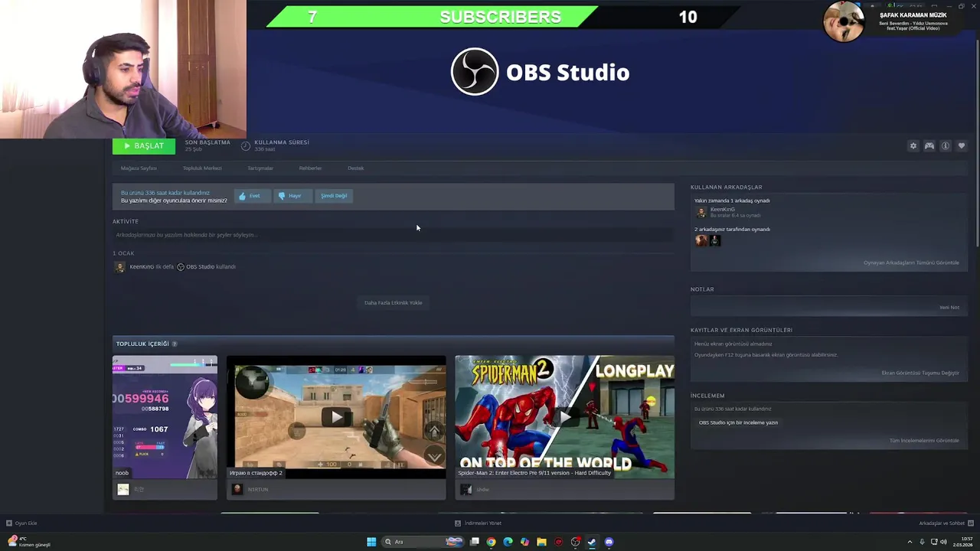This screenshot has width=980, height=551.
Task: Create a new note with Yeni Not
Action: [x=949, y=308]
